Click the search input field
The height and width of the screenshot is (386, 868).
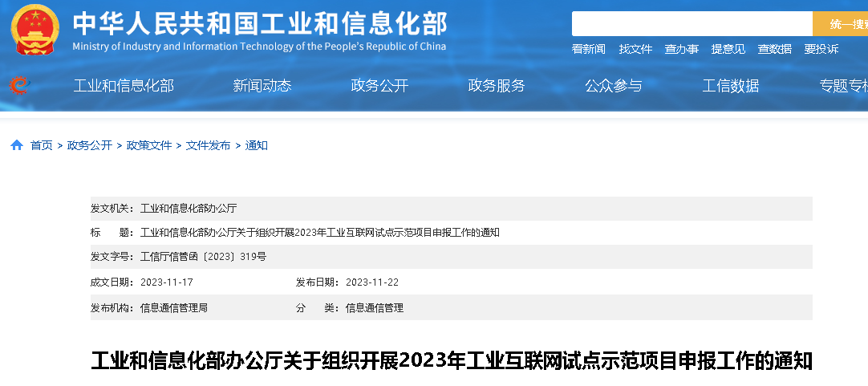(x=692, y=24)
